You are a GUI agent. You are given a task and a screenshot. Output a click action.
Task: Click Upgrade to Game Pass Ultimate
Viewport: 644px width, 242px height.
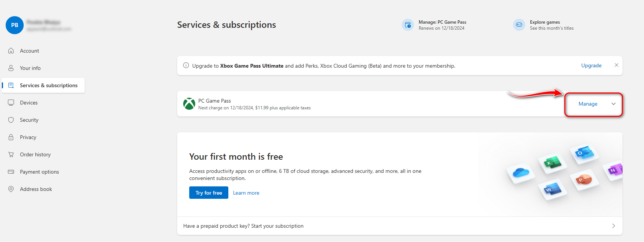(591, 65)
